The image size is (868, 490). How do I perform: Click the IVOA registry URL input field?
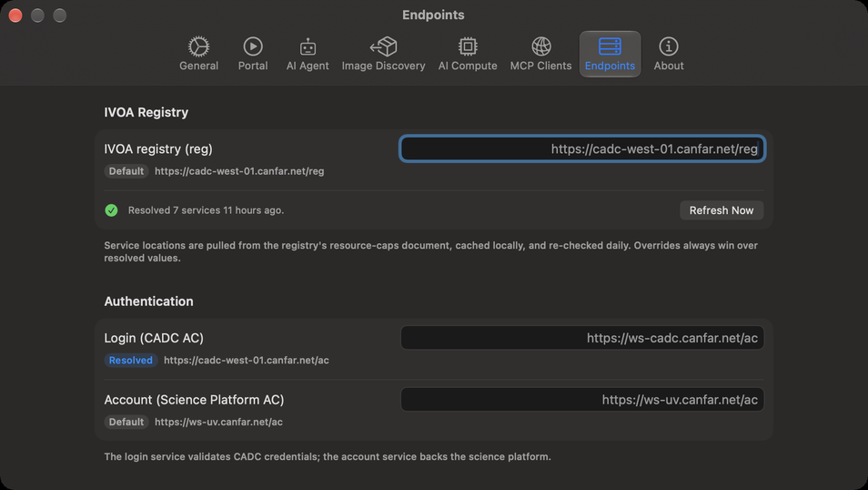click(x=582, y=148)
